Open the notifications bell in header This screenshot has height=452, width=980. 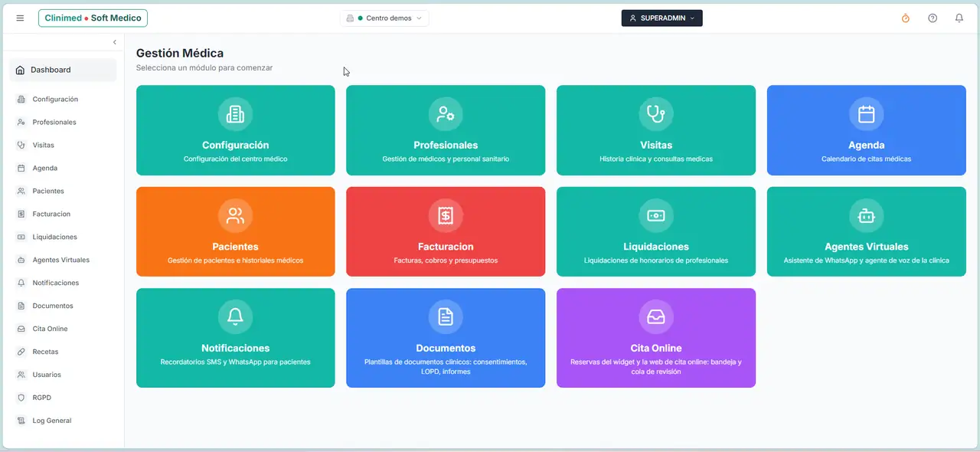959,18
